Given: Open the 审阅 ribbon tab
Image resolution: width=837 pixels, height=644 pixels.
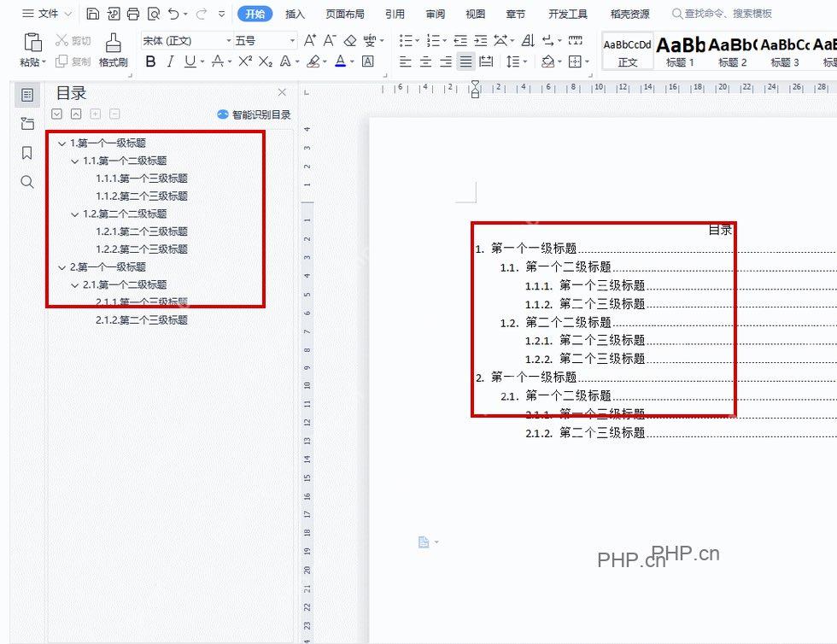Looking at the screenshot, I should click(435, 14).
